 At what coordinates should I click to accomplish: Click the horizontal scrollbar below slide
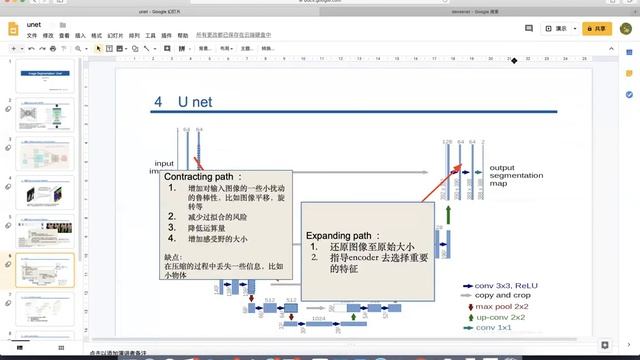click(x=335, y=339)
